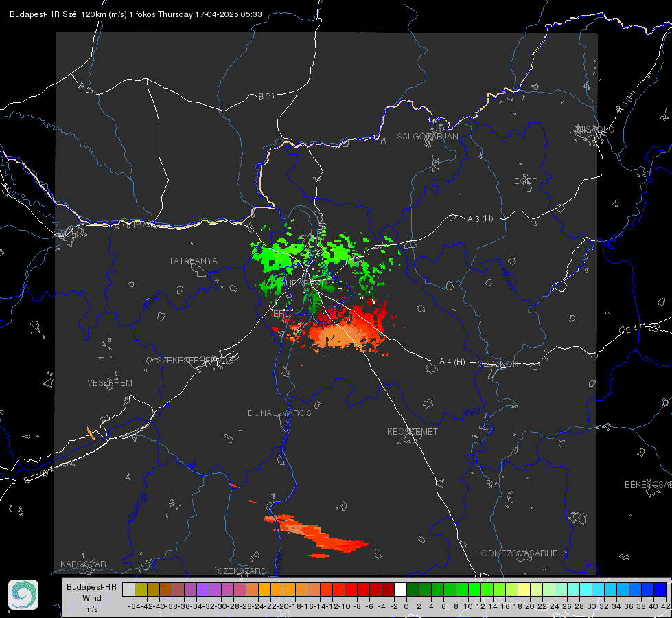Click the DUNAÚJVÁROS city label
The height and width of the screenshot is (618, 672).
click(x=279, y=413)
